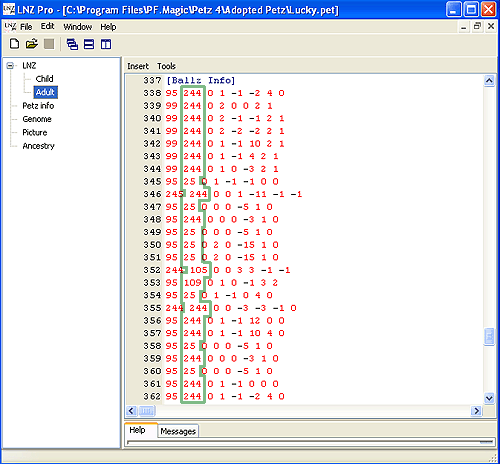
Task: Select the LNZ root tree item
Action: tap(29, 66)
